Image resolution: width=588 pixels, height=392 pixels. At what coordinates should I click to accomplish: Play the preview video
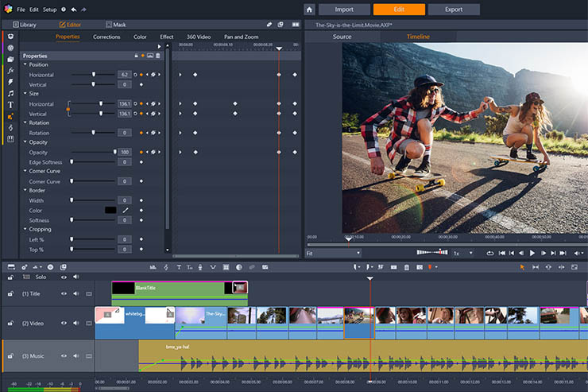pos(532,253)
